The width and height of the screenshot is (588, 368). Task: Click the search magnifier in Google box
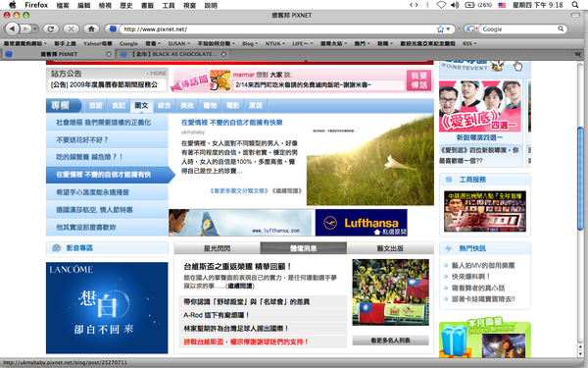561,28
